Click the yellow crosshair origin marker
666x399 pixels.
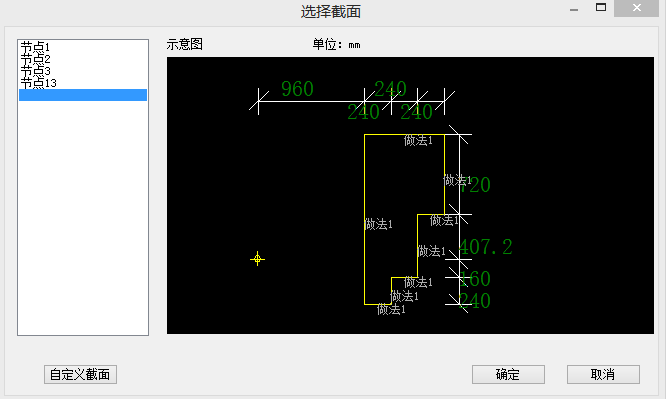click(257, 259)
